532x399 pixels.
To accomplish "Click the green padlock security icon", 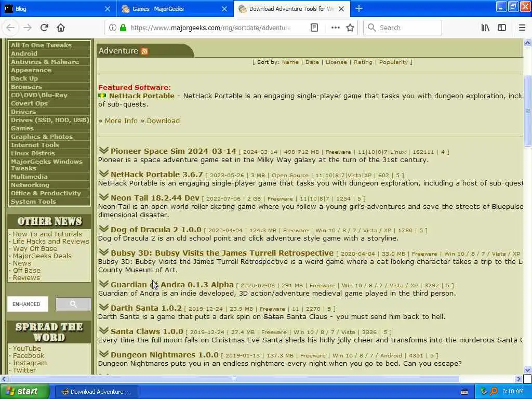I will pos(123,28).
